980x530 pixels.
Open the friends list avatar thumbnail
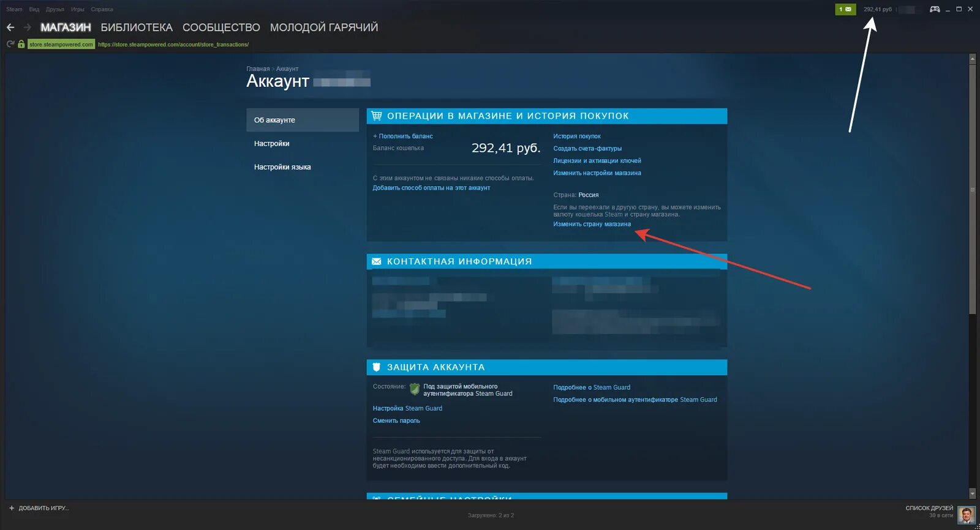click(966, 515)
